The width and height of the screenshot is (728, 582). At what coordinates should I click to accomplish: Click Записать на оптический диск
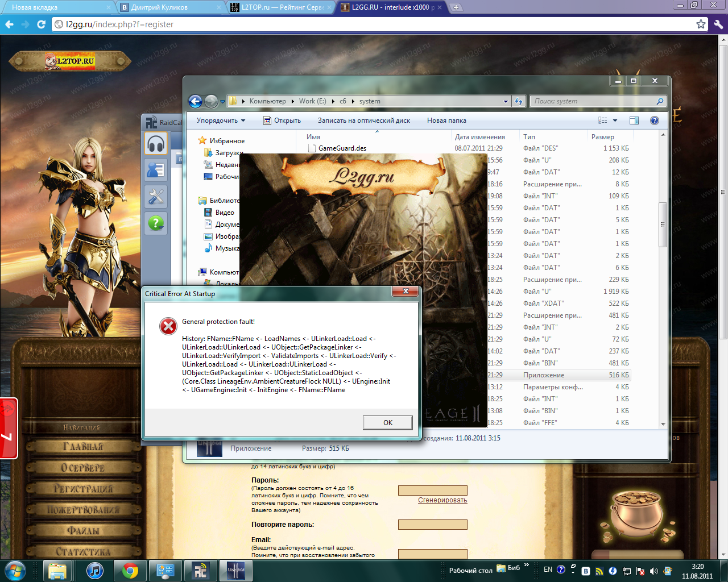(x=364, y=120)
